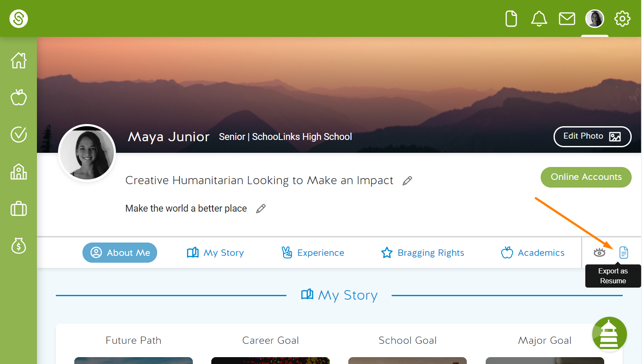The width and height of the screenshot is (642, 364).
Task: Open settings gear icon
Action: point(622,19)
